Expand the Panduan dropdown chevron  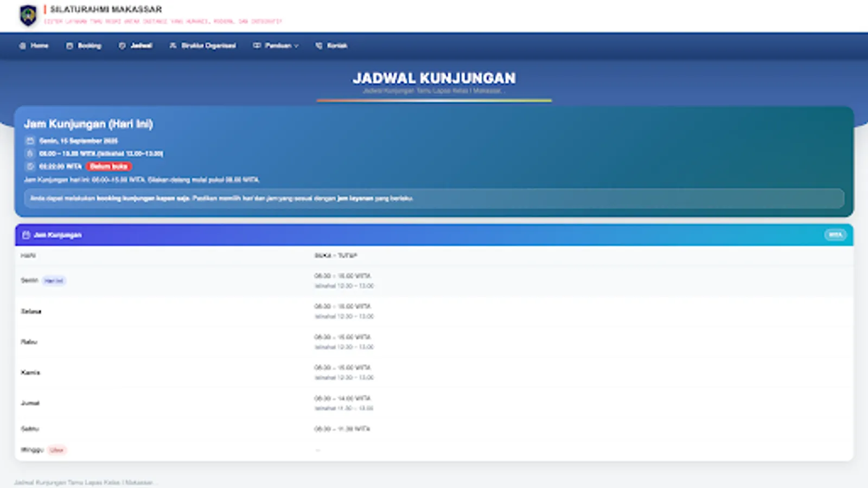point(296,46)
